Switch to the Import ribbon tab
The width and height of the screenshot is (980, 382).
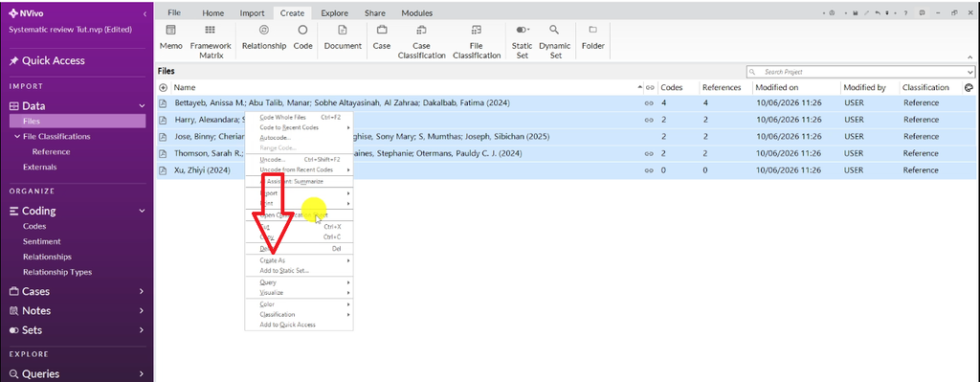252,12
